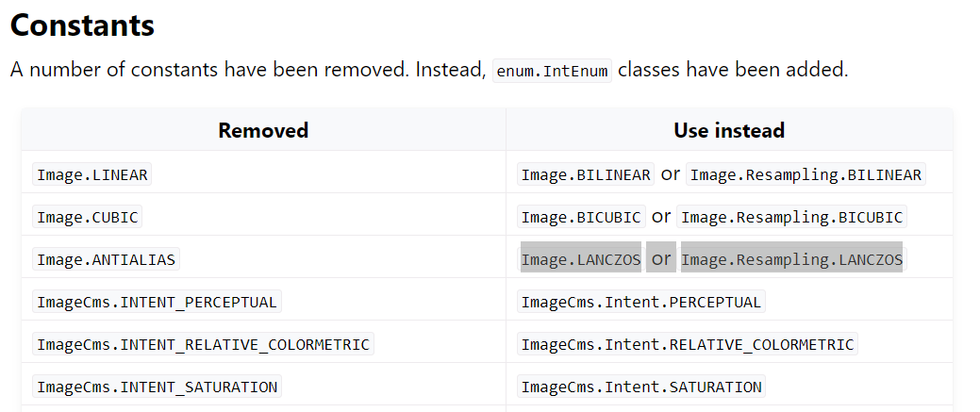This screenshot has width=980, height=412.
Task: Click the Use instead column header
Action: [x=729, y=130]
